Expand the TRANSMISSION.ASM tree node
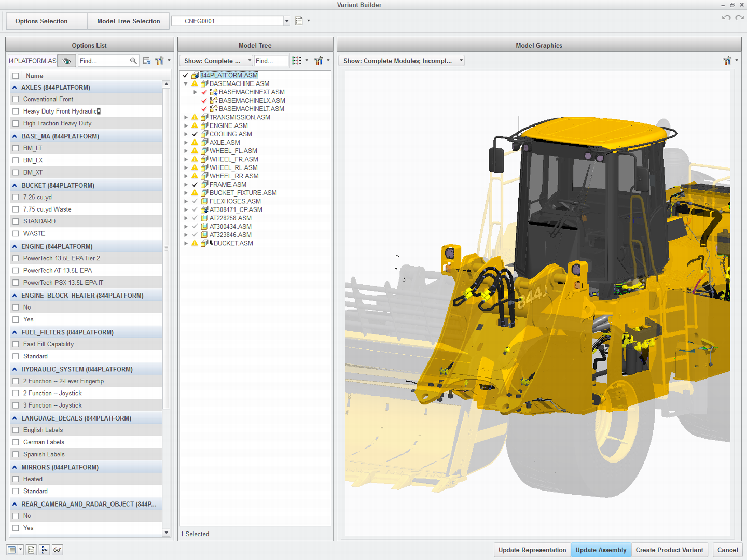This screenshot has width=747, height=560. pyautogui.click(x=186, y=117)
